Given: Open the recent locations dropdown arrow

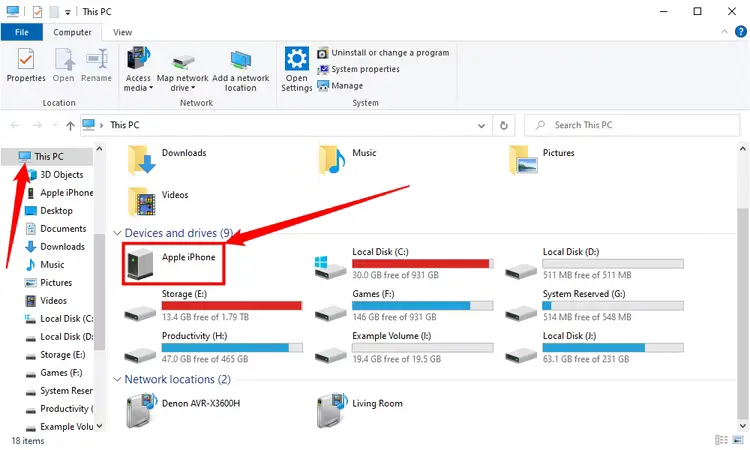Looking at the screenshot, I should tap(55, 125).
